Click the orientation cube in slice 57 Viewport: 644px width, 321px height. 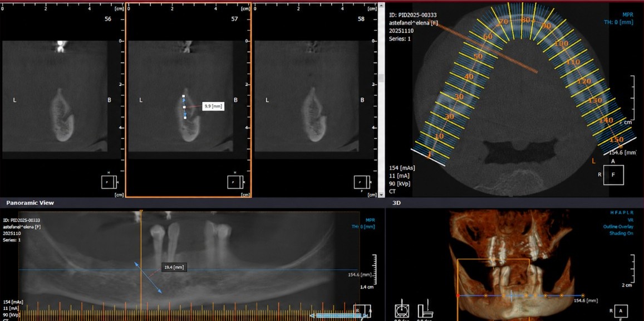click(235, 182)
